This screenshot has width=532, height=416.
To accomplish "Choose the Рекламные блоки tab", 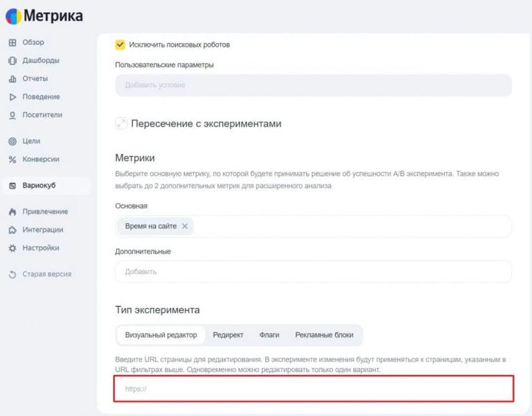I will point(324,335).
